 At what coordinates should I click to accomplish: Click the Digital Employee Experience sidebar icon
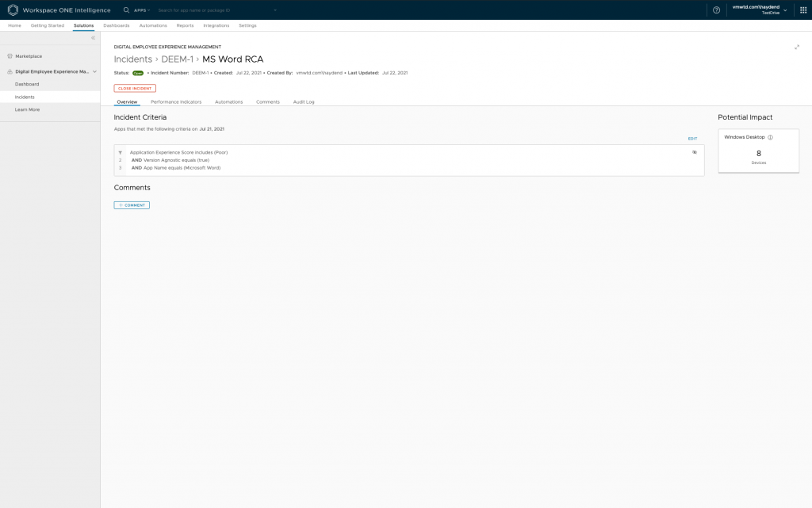point(10,71)
